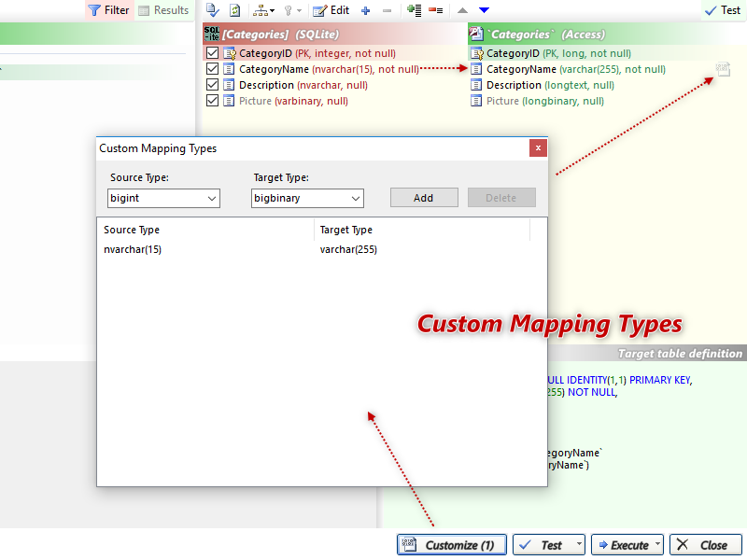Click the column icon of SQLite CategoryName
Viewport: 747px width, 560px height.
pos(229,69)
